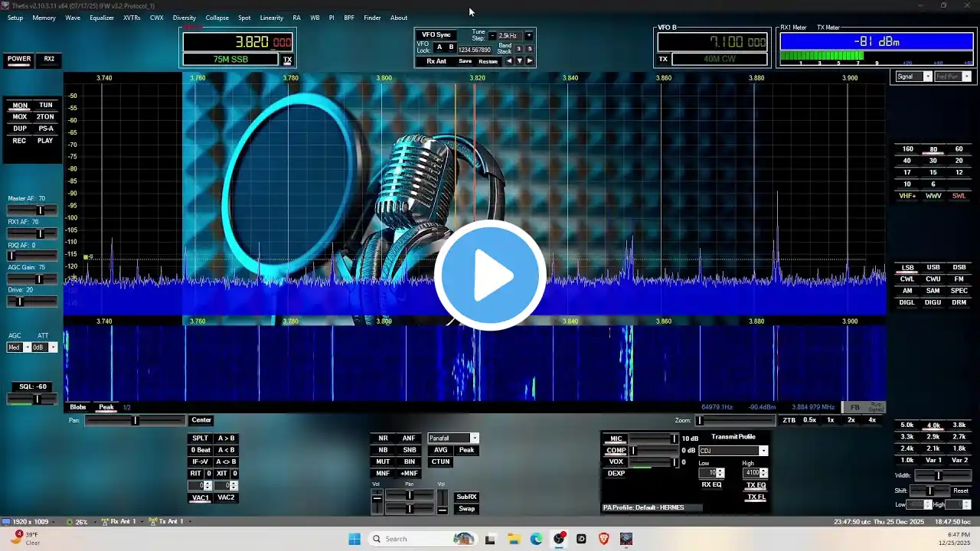Viewport: 980px width, 551px height.
Task: Open the Setup menu
Action: 15,18
